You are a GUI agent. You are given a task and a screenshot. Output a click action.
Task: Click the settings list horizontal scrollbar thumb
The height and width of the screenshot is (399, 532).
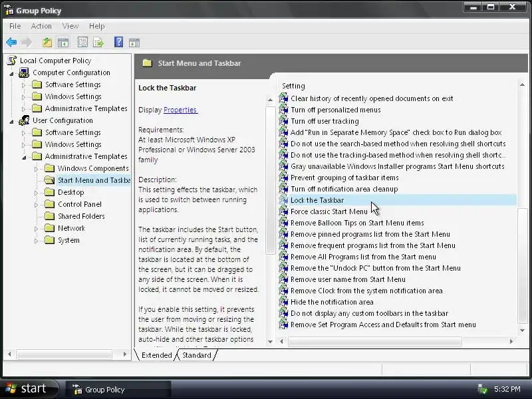[x=375, y=341]
